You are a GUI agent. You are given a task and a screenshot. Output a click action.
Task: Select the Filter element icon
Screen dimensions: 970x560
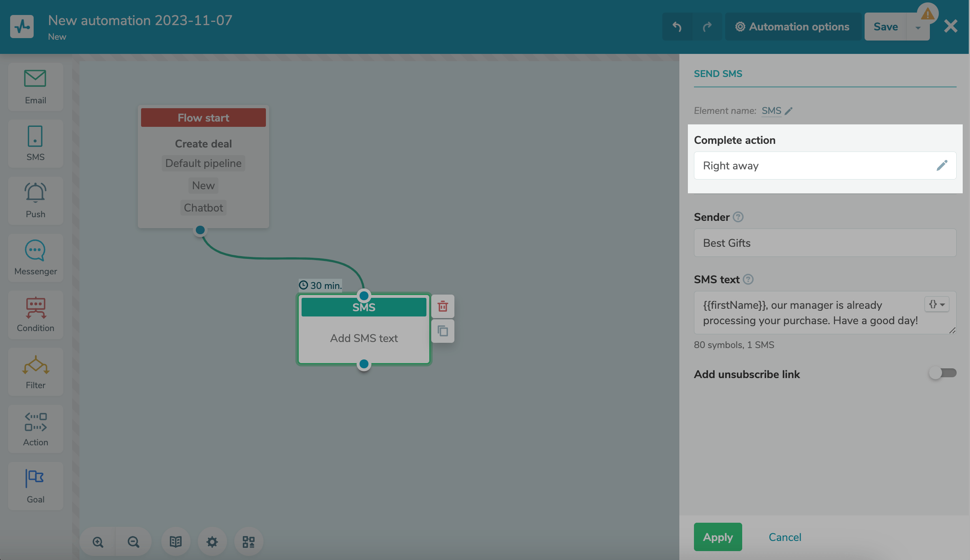coord(35,365)
